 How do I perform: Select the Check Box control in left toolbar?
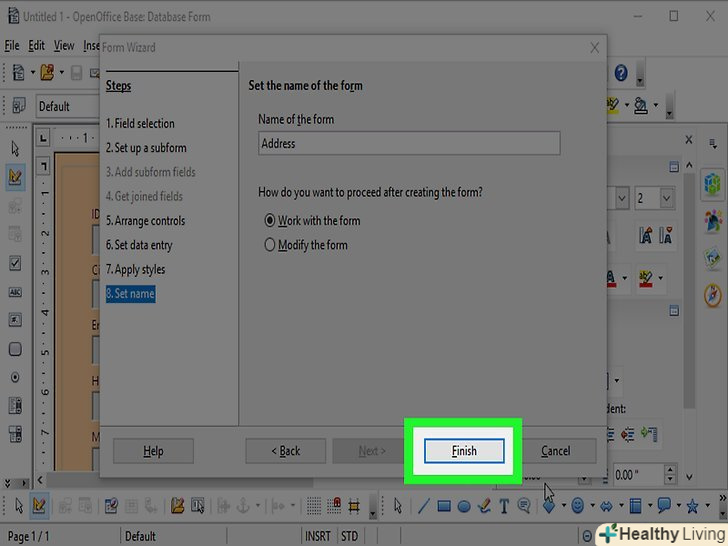click(15, 263)
